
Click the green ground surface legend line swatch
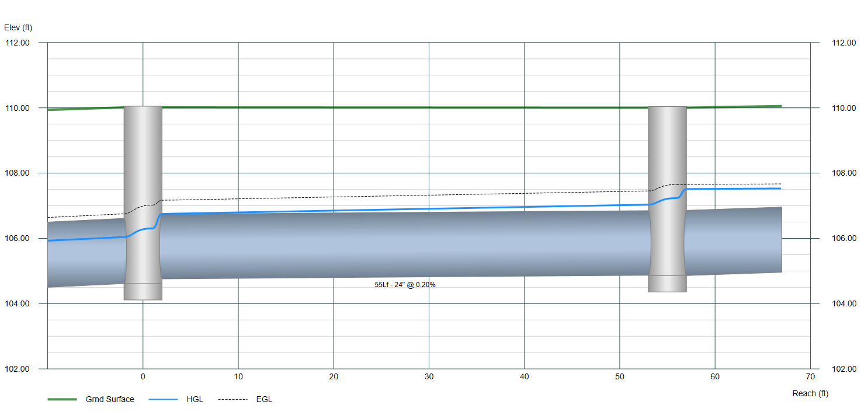coord(62,399)
